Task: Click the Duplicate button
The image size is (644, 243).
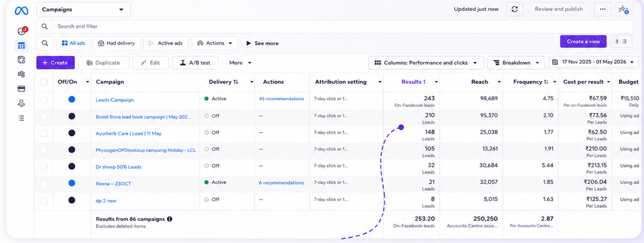Action: pos(103,62)
